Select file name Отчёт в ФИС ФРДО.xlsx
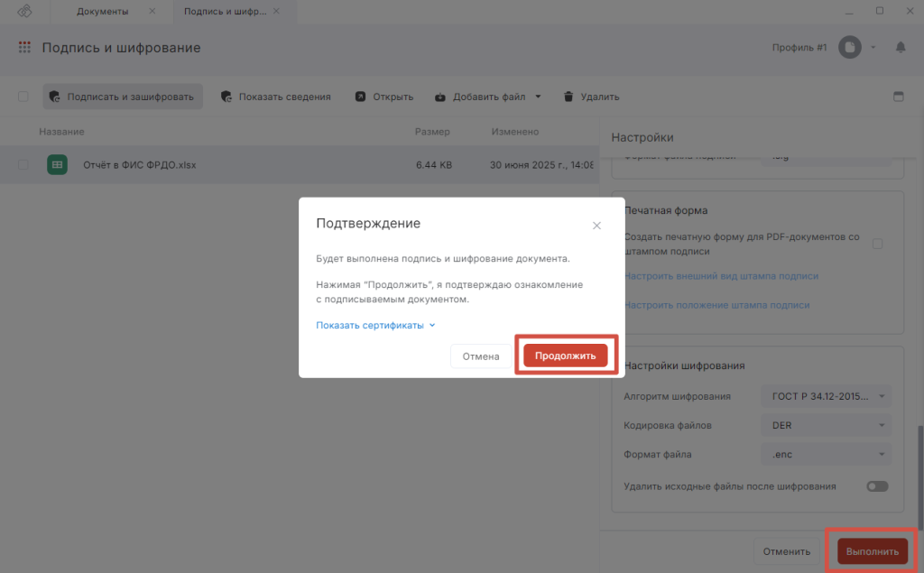924x573 pixels. click(140, 165)
